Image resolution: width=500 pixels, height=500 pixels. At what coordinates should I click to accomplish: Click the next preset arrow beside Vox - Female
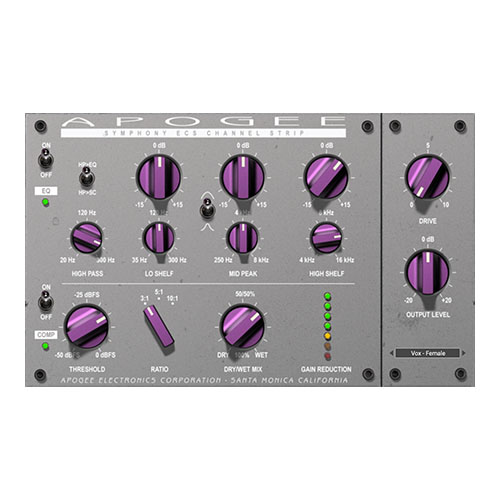click(464, 353)
